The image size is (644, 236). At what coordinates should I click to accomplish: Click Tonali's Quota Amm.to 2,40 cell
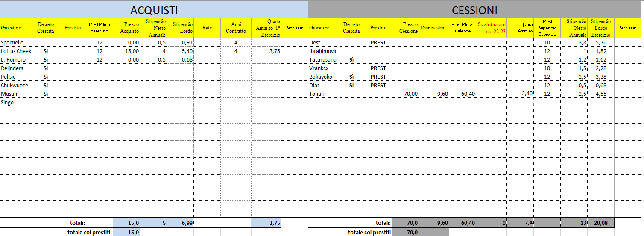(520, 94)
